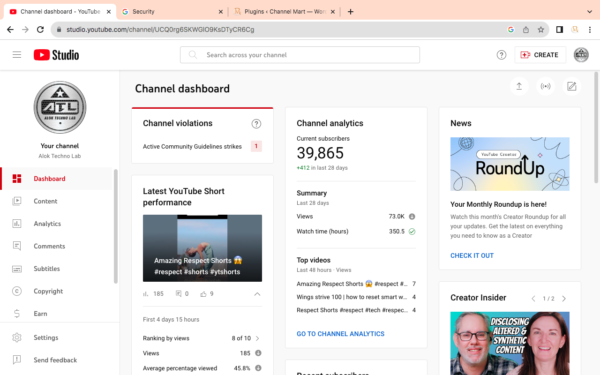Click the CREATE button
The height and width of the screenshot is (375, 600).
point(540,55)
